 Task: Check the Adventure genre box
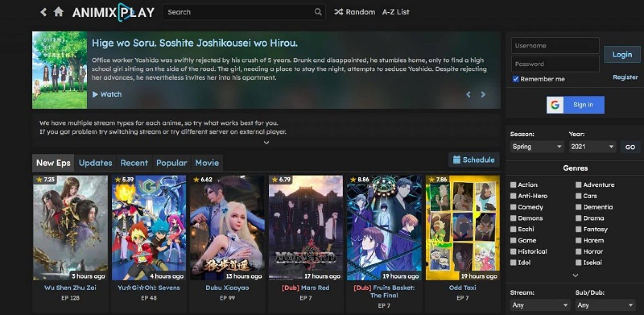pyautogui.click(x=578, y=185)
